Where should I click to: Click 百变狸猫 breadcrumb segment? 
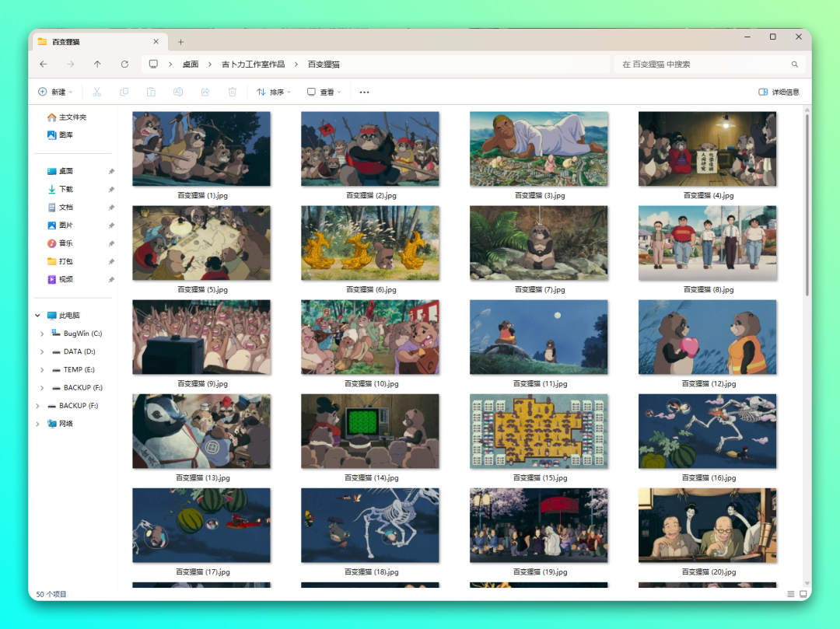tap(324, 65)
